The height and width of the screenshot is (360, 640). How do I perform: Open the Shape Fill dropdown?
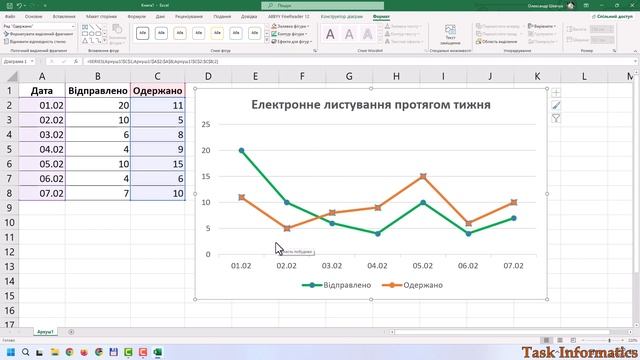pos(290,26)
